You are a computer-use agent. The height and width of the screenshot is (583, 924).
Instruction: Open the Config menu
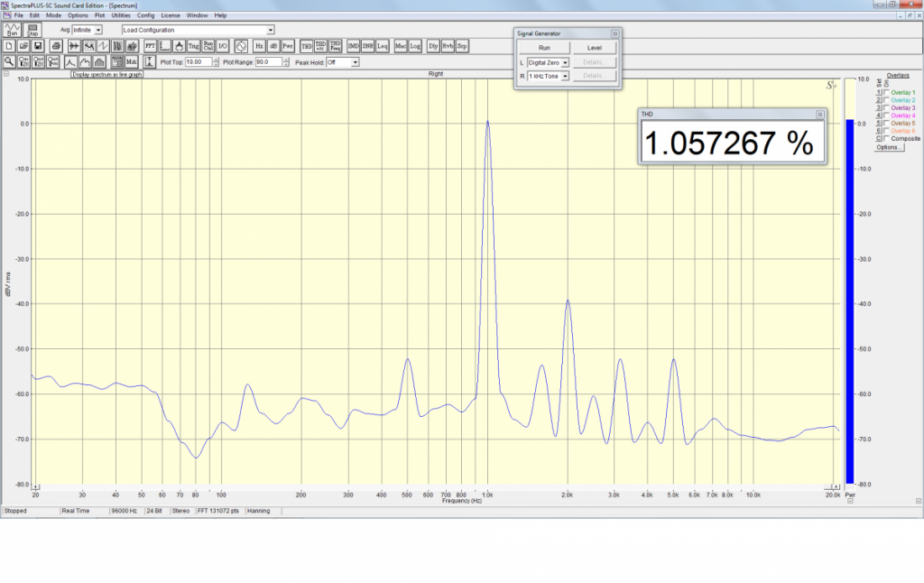[x=146, y=15]
